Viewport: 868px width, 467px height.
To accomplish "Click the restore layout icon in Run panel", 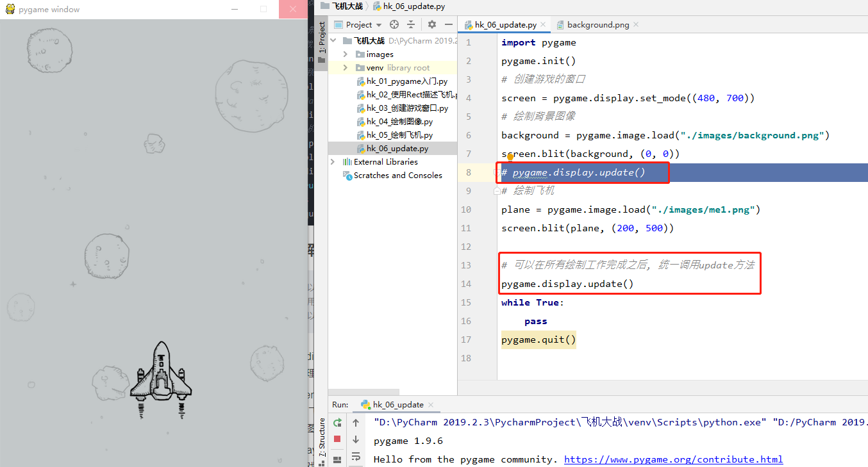I will click(x=337, y=457).
